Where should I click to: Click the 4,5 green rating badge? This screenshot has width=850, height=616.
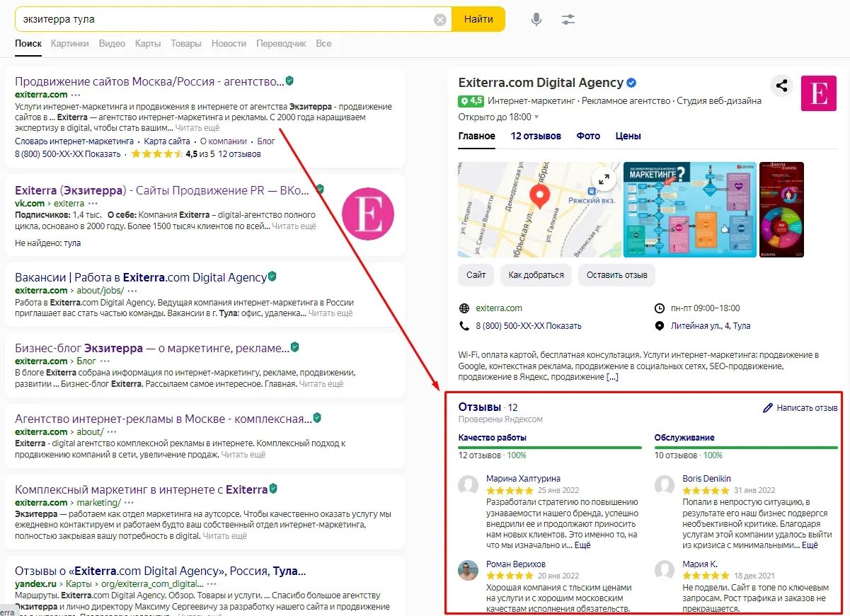click(471, 101)
